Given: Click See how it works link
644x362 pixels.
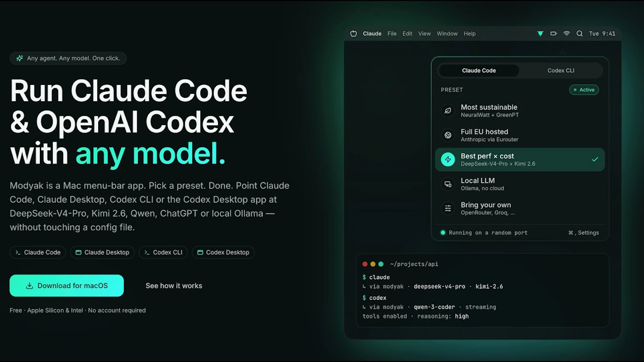Looking at the screenshot, I should (174, 286).
